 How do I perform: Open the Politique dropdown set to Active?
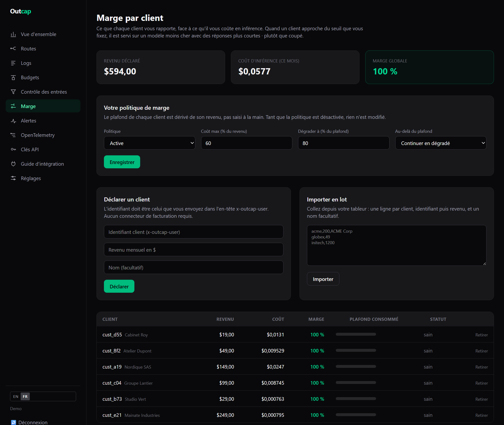coord(149,143)
